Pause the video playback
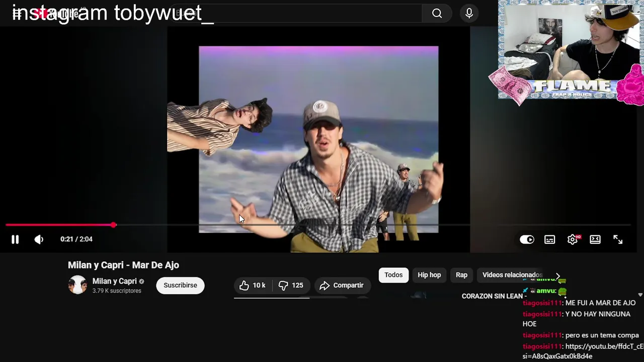 click(x=15, y=239)
